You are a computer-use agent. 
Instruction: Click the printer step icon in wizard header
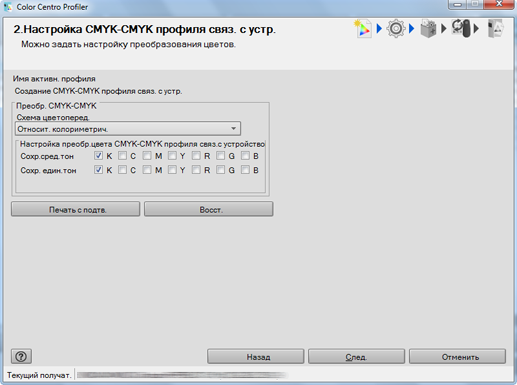pos(429,29)
